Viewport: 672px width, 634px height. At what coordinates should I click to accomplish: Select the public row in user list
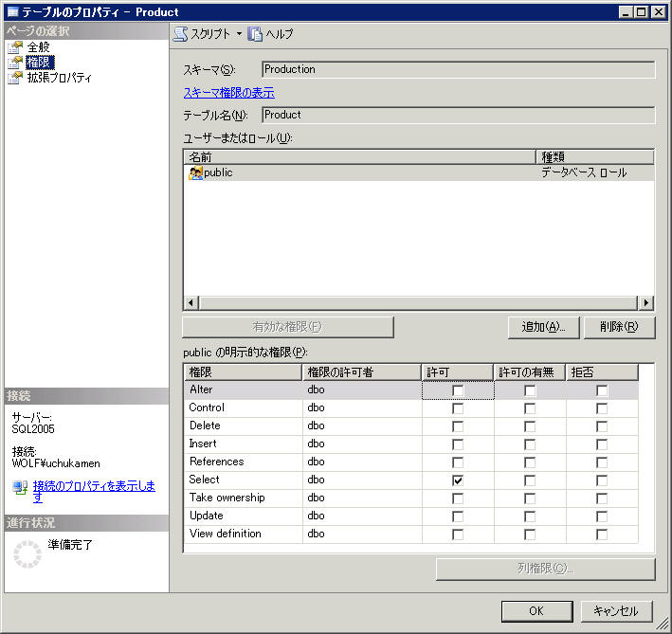pos(419,172)
